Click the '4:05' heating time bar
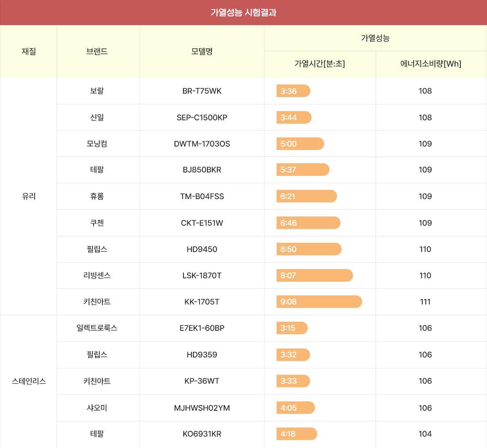Image resolution: width=487 pixels, height=448 pixels. tap(296, 408)
